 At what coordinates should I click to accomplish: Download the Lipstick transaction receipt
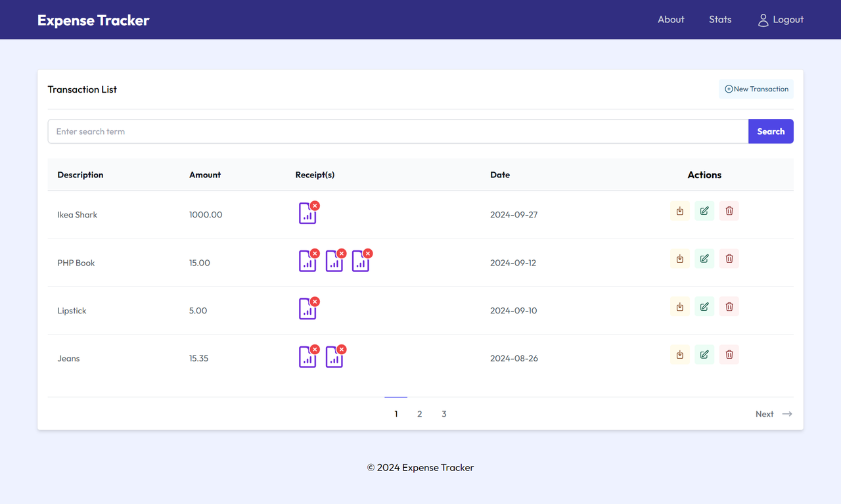(679, 306)
